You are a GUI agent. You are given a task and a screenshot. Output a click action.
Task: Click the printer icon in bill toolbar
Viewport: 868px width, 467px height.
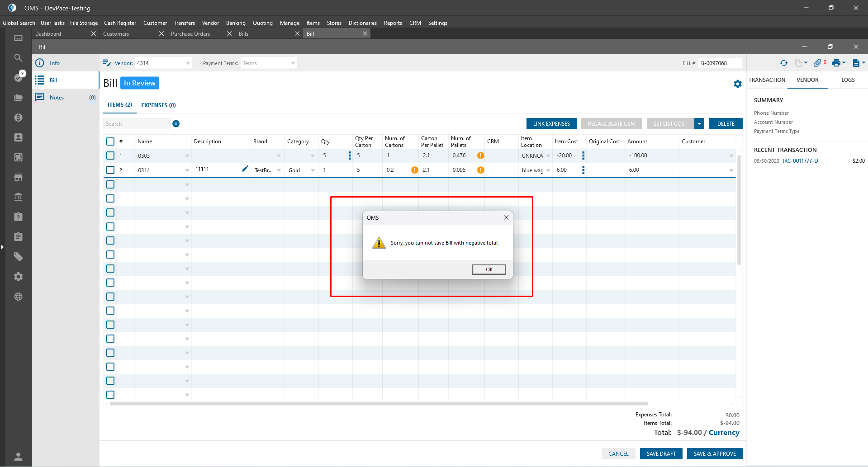tap(836, 63)
